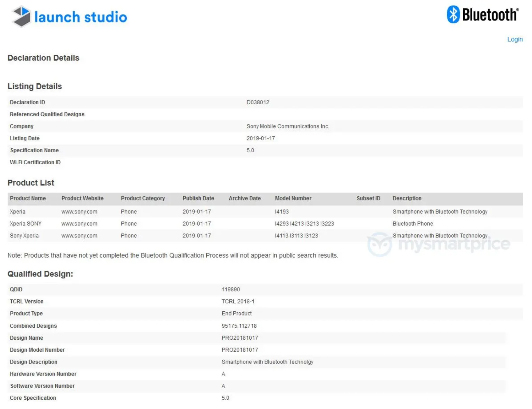Open www.sony.com in the Xperia row
Viewport: 532px width, 409px height.
(79, 212)
